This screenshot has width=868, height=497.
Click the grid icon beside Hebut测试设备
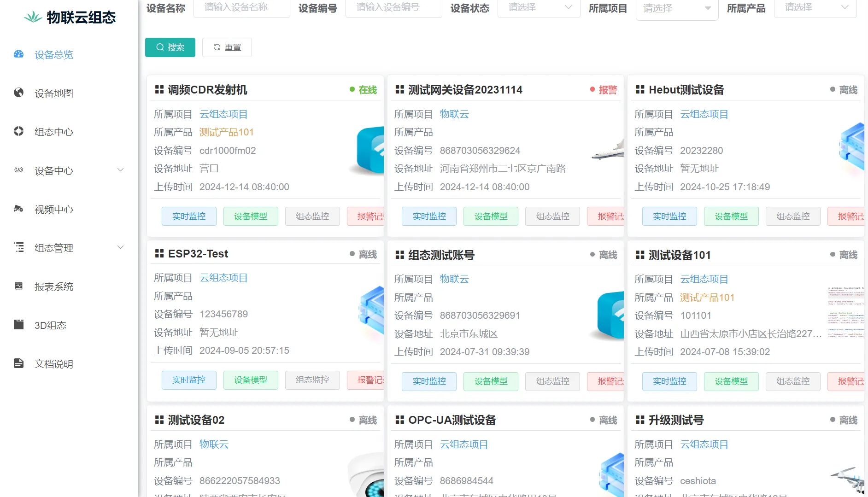point(640,89)
